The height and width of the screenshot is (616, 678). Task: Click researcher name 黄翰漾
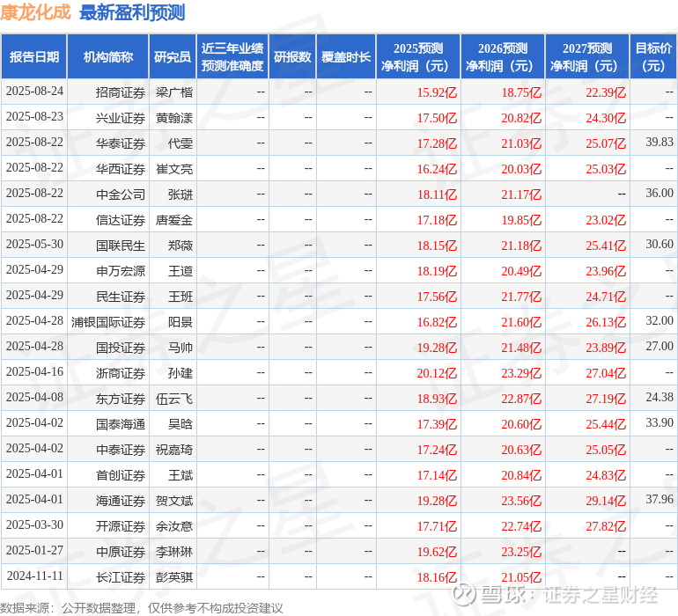tap(174, 118)
